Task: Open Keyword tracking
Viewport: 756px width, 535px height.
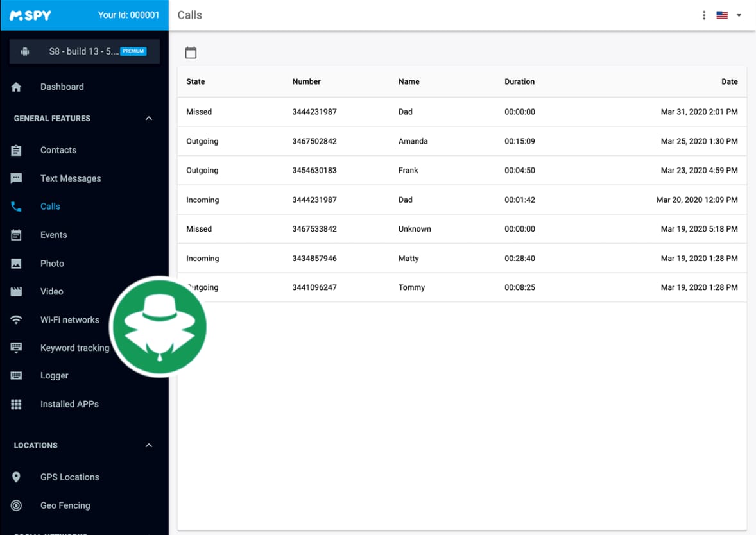Action: 74,348
